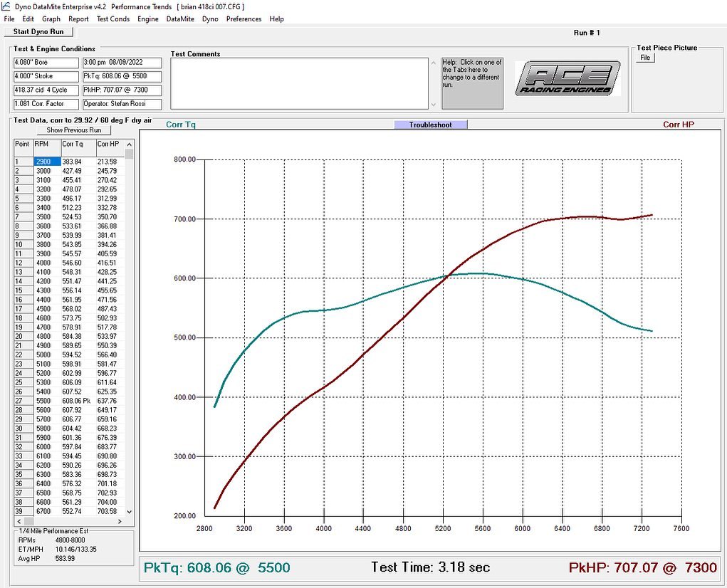Select the 5500 RPM cell
727x588 pixels.
[47, 401]
